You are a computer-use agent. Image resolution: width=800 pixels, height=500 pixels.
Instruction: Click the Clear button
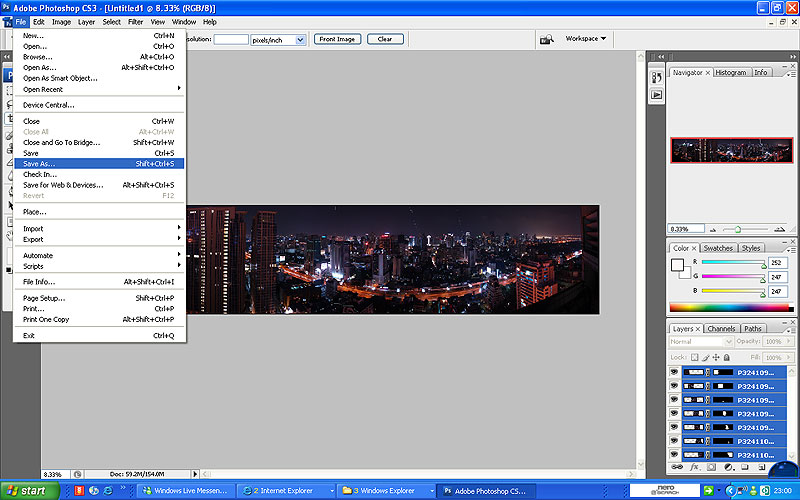click(385, 39)
